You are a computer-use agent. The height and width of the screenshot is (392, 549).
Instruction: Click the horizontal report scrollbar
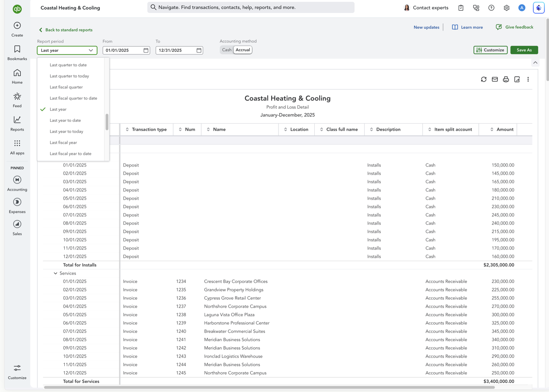[x=269, y=387]
